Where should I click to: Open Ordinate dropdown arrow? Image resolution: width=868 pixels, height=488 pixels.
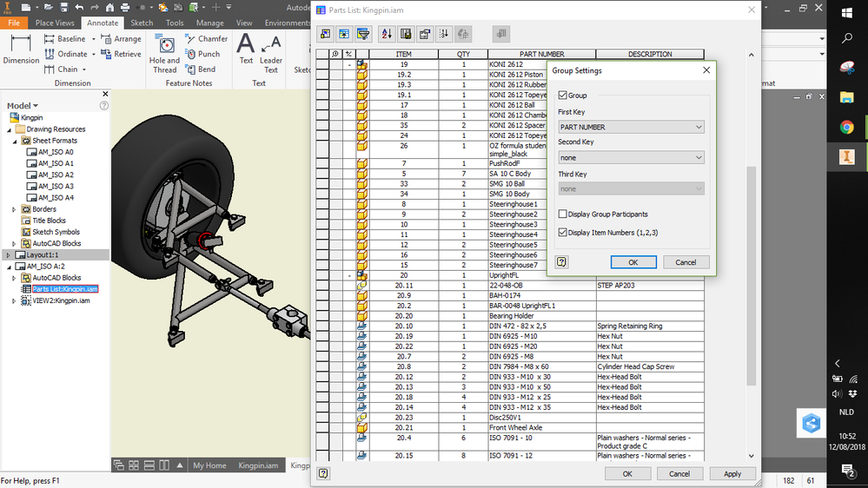(94, 54)
